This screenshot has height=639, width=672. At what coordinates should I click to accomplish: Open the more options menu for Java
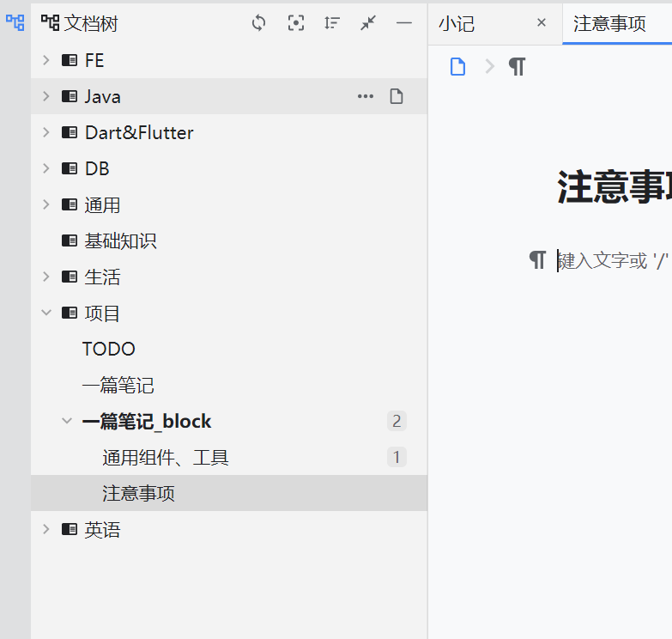pyautogui.click(x=366, y=96)
